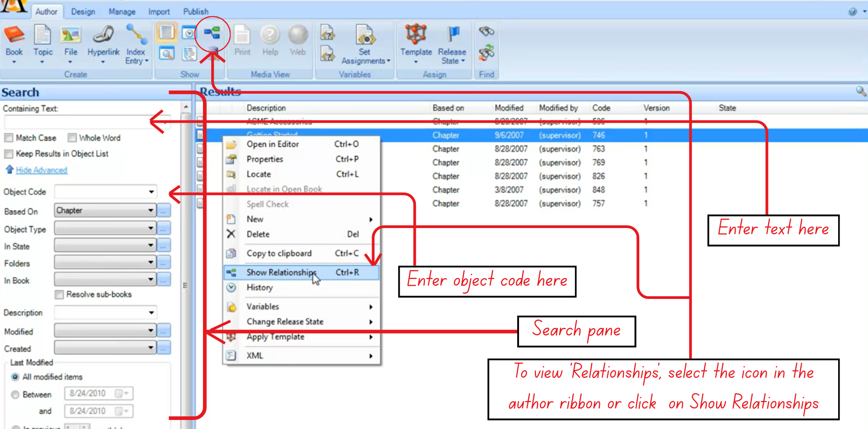The width and height of the screenshot is (868, 429).
Task: Open Set Assignments in the Variables group
Action: (364, 43)
